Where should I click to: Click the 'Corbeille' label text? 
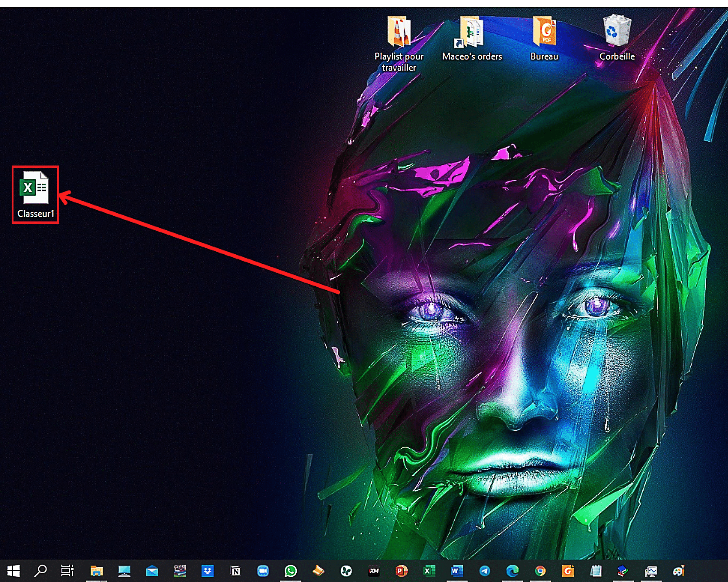click(617, 56)
